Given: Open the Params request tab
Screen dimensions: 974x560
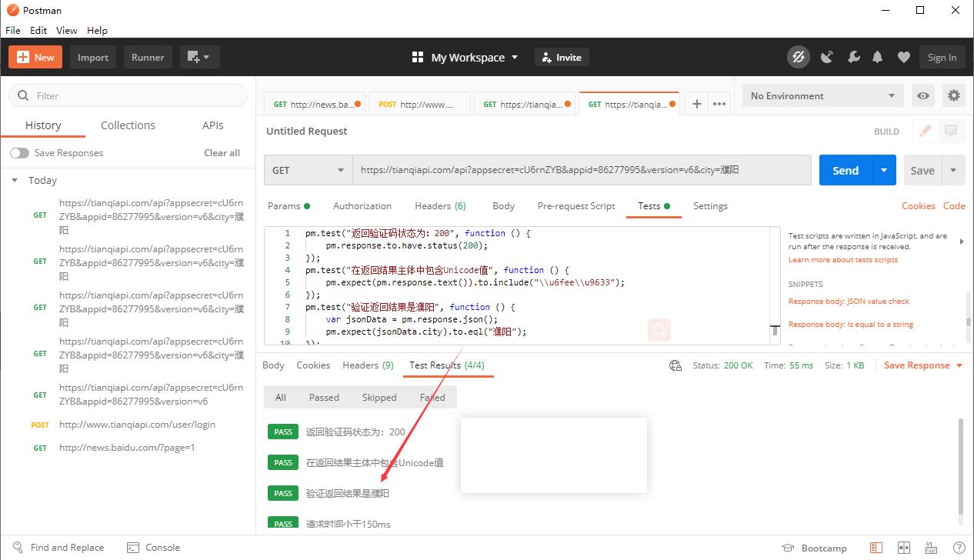Looking at the screenshot, I should (289, 206).
